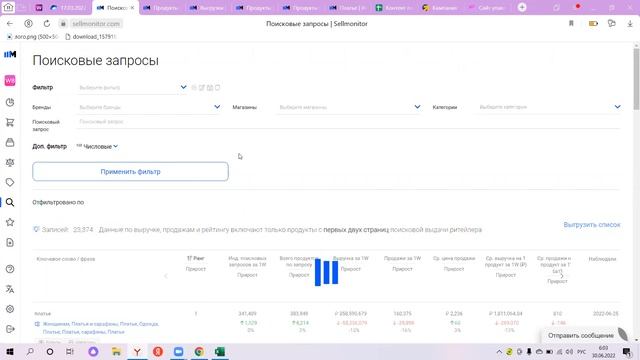Open the Числовые additional filter dropdown
Screen dimensions: 640x360
(x=97, y=146)
